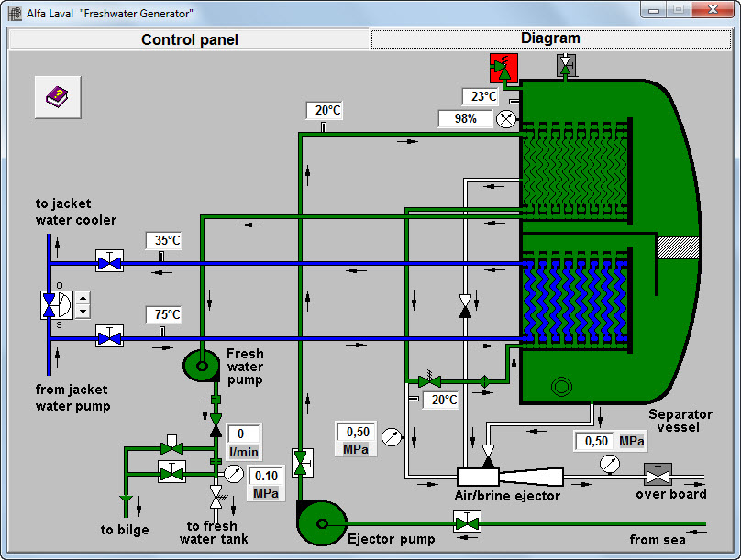This screenshot has height=560, width=741.
Task: Open the help book icon
Action: pyautogui.click(x=58, y=96)
